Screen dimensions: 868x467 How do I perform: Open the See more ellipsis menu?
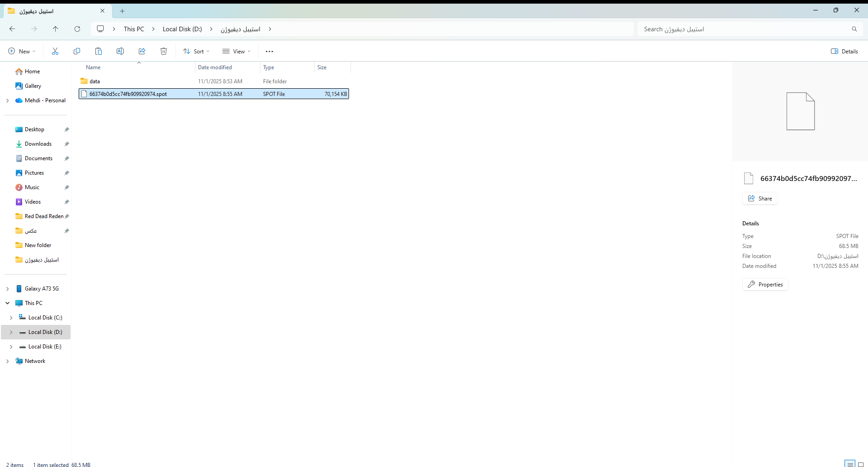(x=269, y=51)
